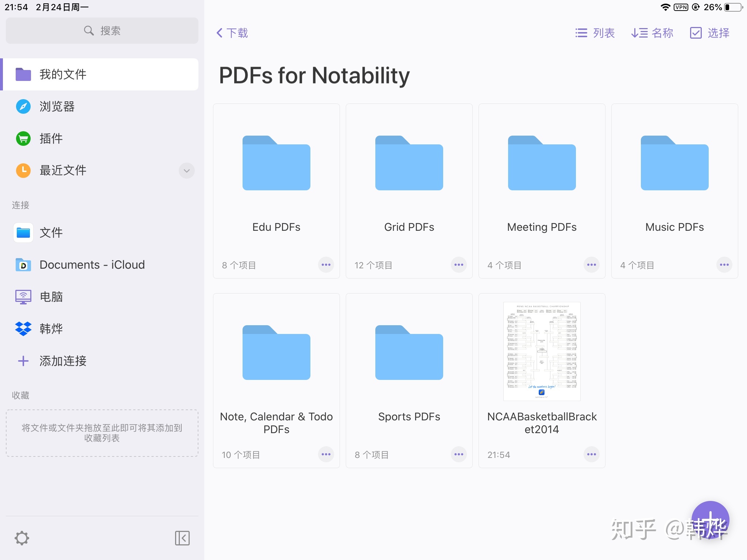Image resolution: width=747 pixels, height=560 pixels.
Task: Collapse the sidebar panel icon
Action: [x=182, y=538]
